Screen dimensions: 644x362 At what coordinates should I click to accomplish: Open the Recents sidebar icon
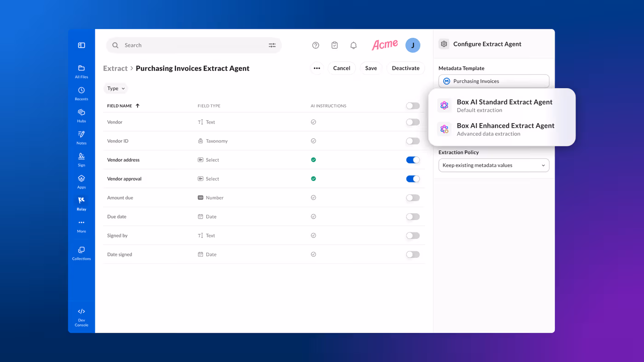(x=81, y=93)
